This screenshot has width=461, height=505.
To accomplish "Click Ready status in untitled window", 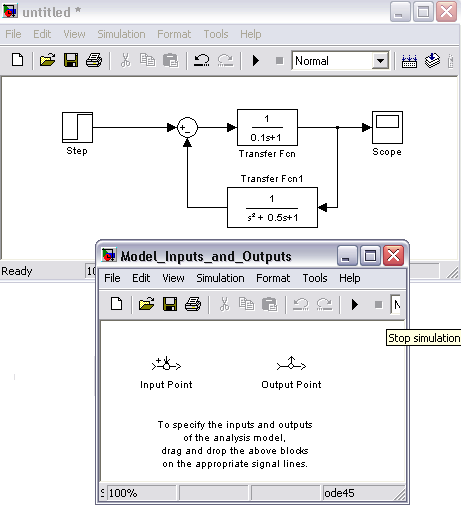I will pyautogui.click(x=17, y=271).
